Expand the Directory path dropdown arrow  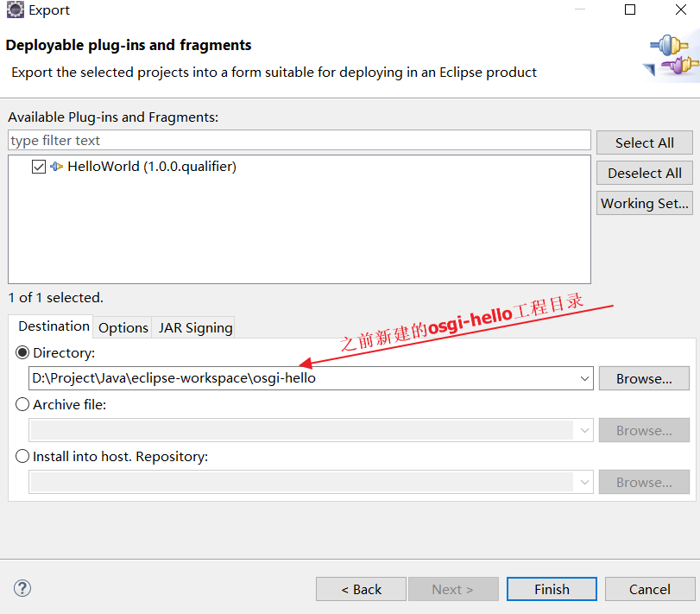coord(584,378)
